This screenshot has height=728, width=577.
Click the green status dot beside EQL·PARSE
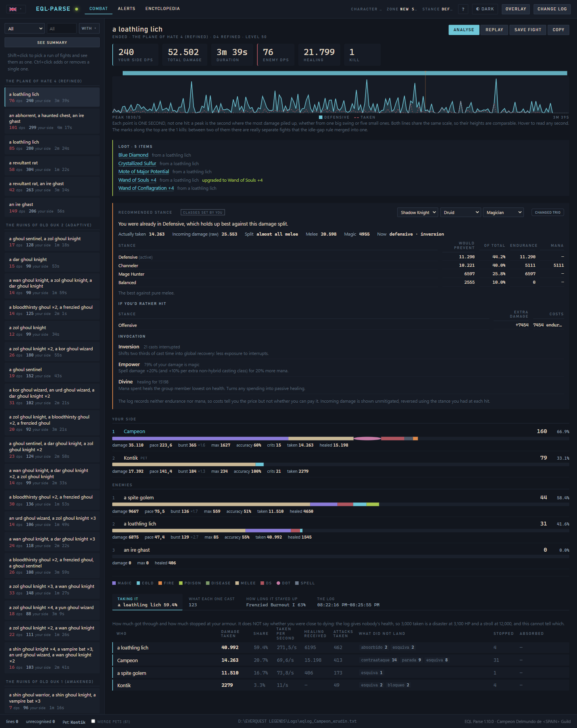(x=77, y=9)
